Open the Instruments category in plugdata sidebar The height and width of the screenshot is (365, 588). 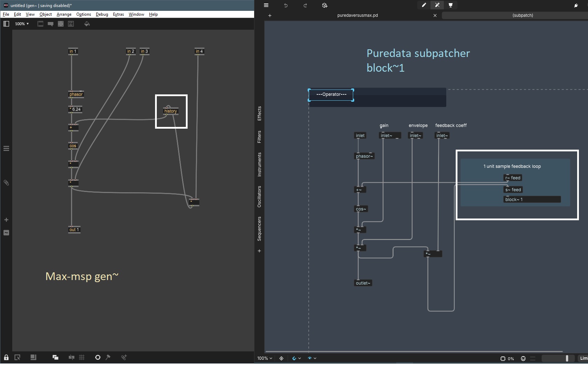tap(259, 164)
